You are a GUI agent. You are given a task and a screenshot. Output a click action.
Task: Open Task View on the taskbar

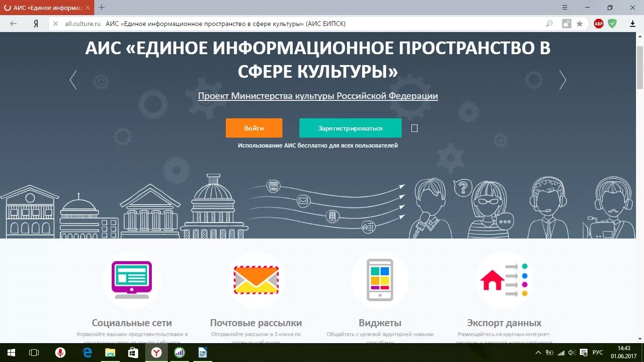coord(34,353)
